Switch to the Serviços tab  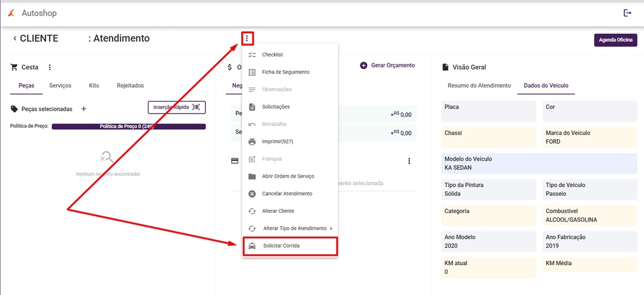tap(60, 86)
